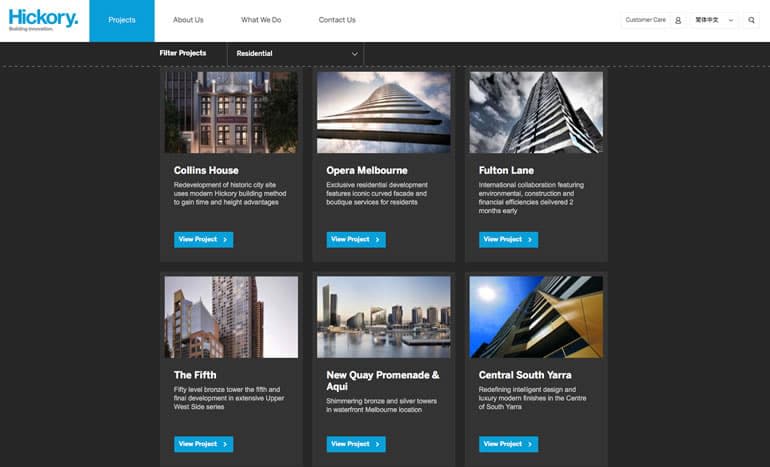
Task: Click the Customer Care link
Action: [645, 20]
